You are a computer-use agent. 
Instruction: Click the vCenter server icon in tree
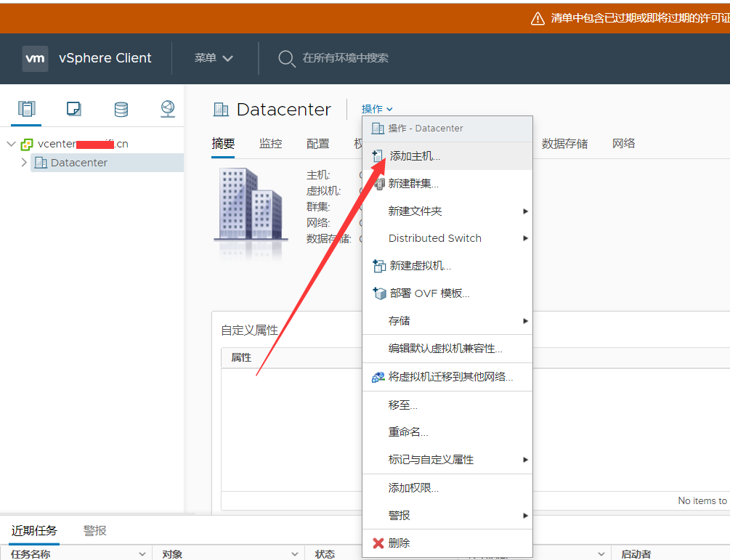(x=27, y=145)
